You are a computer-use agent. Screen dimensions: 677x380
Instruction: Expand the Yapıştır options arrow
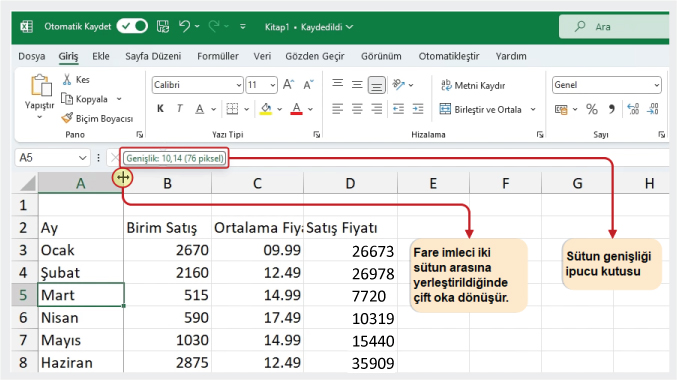[x=39, y=117]
